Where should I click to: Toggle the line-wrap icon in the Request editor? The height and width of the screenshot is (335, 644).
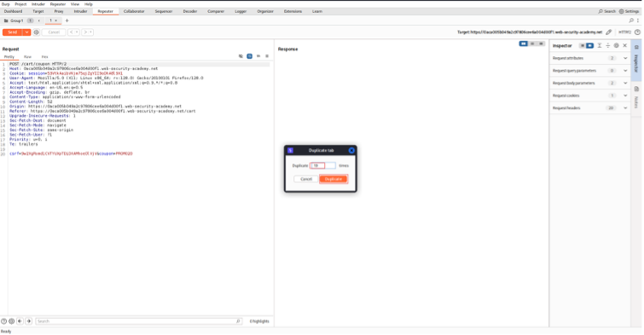[249, 56]
